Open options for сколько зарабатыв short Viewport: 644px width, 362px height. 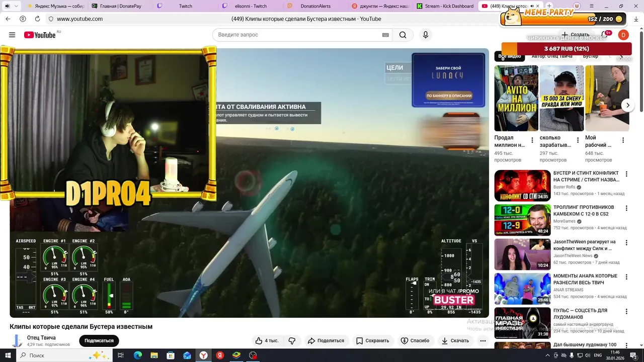tap(578, 140)
